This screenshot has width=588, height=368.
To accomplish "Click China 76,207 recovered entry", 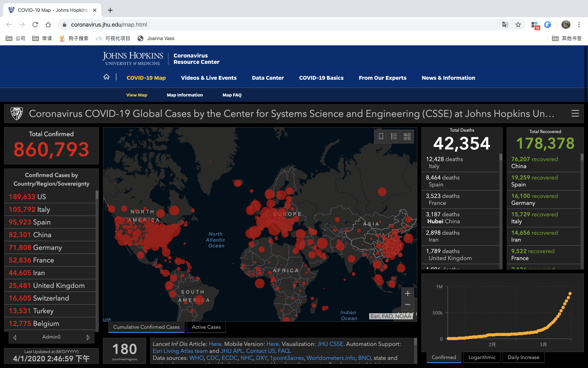I will 544,163.
